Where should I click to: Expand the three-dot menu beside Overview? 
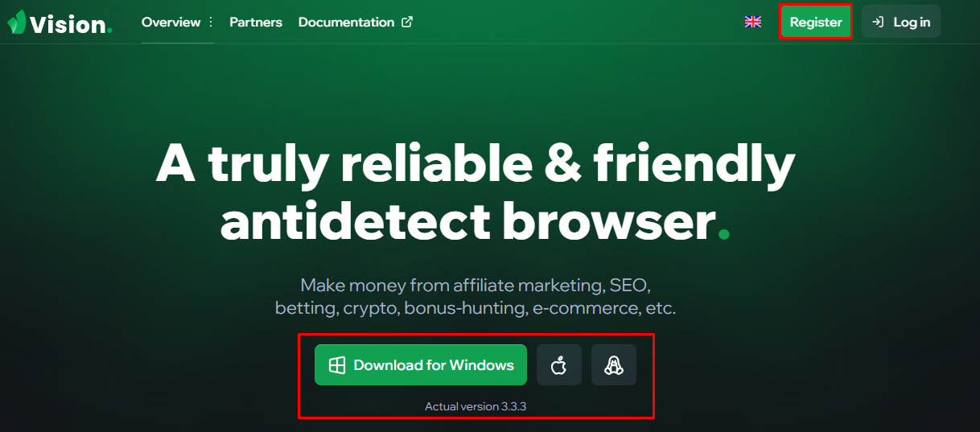click(211, 23)
